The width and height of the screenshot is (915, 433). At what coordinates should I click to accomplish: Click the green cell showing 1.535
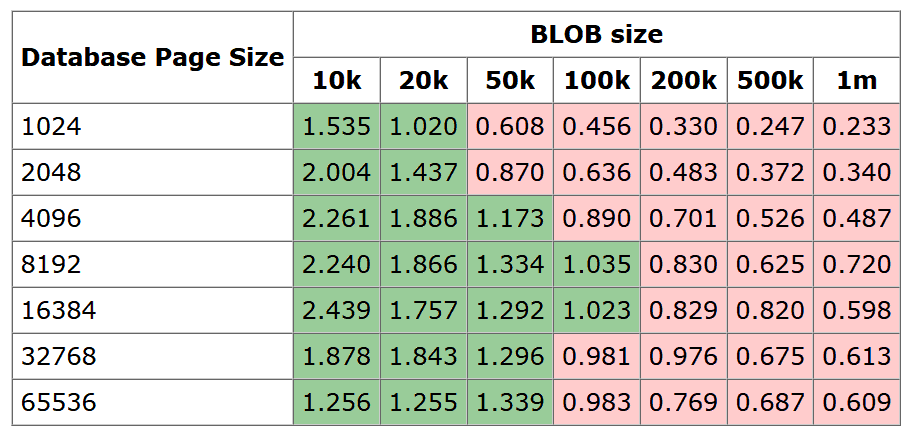[x=337, y=127]
